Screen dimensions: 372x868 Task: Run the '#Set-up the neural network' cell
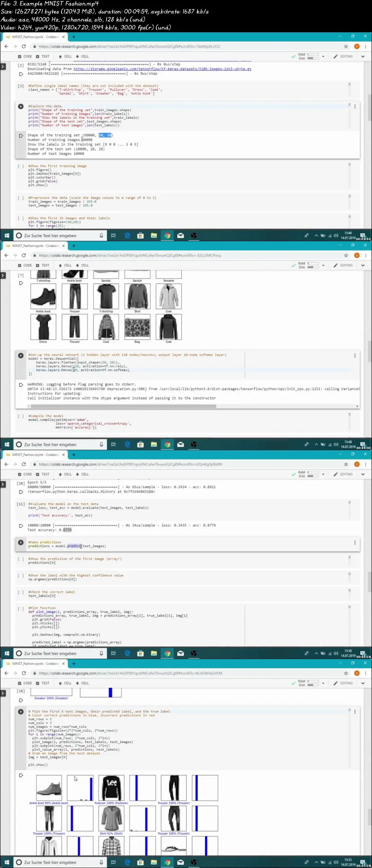tap(21, 355)
